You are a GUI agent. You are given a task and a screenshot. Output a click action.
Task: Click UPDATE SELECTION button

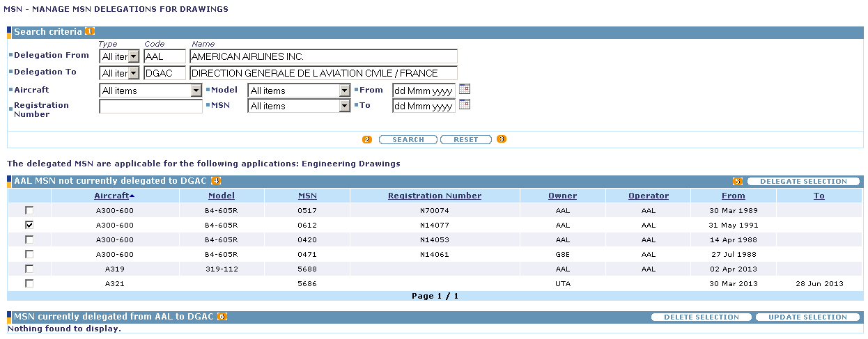coord(807,317)
